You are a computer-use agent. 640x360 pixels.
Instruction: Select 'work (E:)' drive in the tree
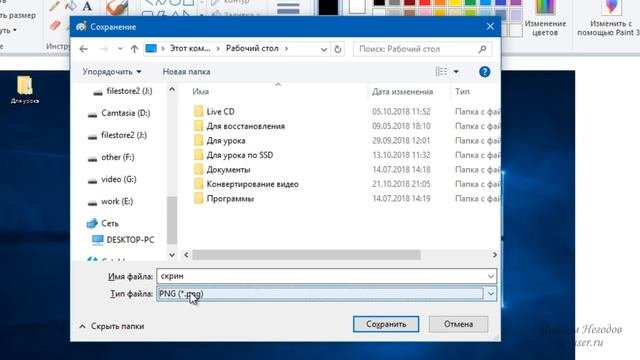[117, 201]
